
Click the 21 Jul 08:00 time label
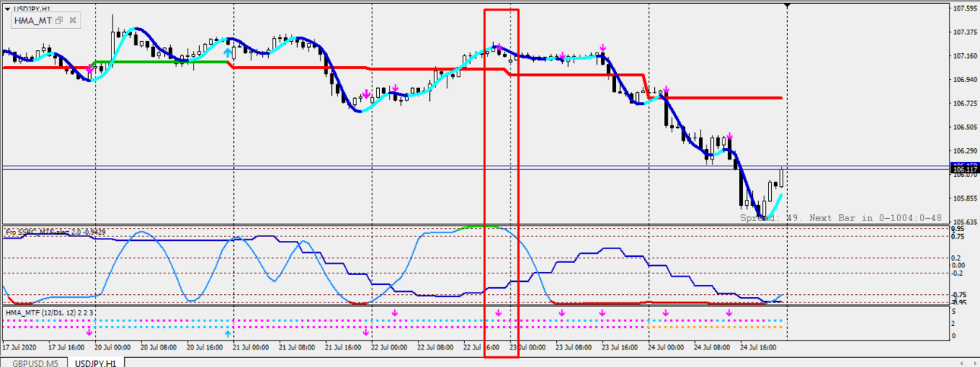[297, 346]
